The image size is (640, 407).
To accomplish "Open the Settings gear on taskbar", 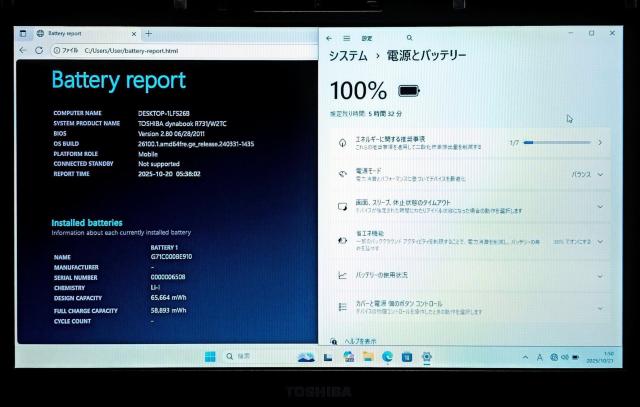I will pos(427,357).
